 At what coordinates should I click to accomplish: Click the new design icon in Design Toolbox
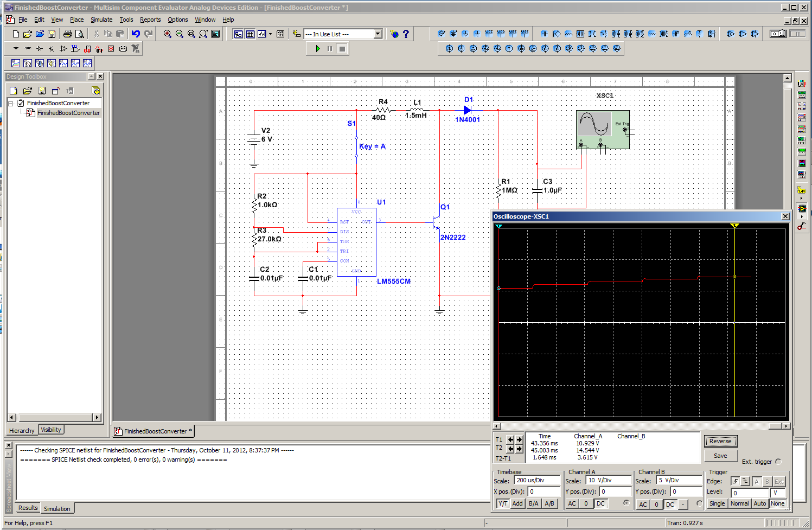(x=14, y=91)
